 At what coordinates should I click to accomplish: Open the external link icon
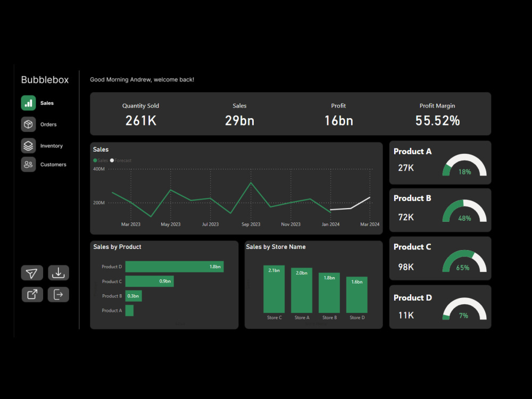tap(32, 294)
